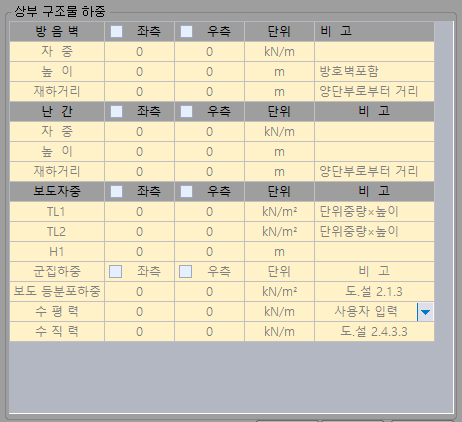Select 양단부로부터 거리 remark in 방음벽 section
The image size is (462, 422).
point(374,92)
